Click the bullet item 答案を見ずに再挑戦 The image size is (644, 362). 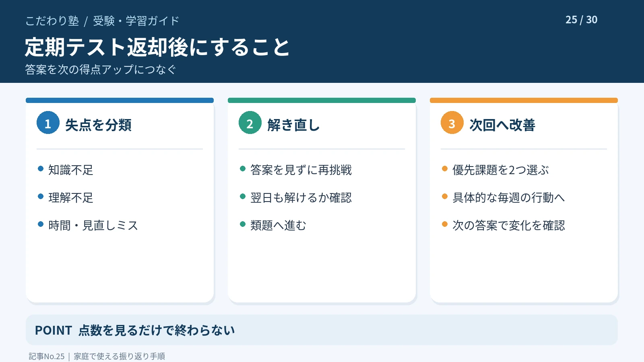(301, 170)
